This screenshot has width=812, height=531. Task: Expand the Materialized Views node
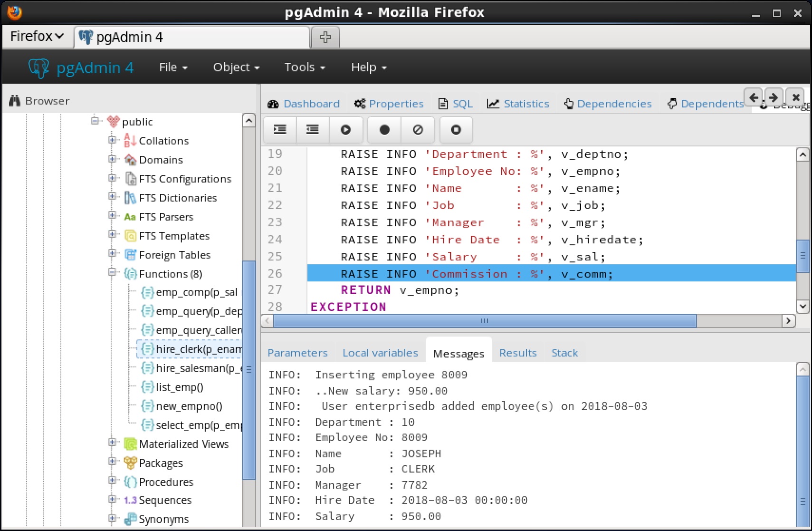point(112,443)
